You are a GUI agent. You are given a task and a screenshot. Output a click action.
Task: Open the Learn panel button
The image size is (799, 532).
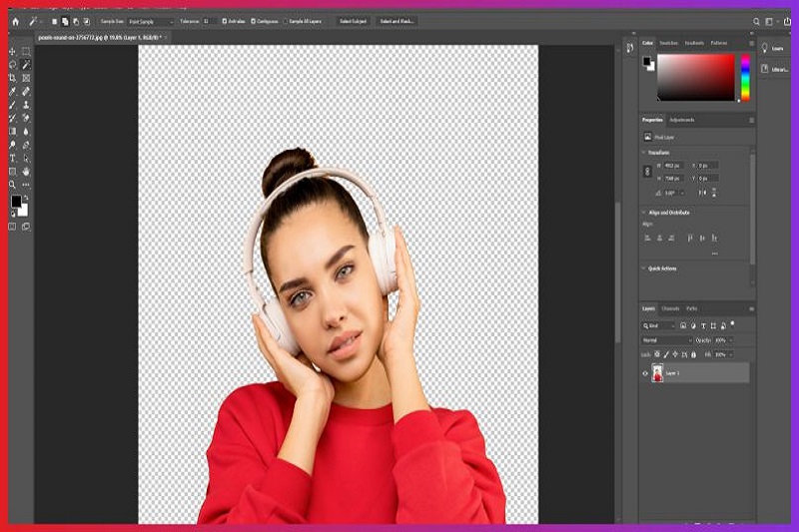(772, 48)
